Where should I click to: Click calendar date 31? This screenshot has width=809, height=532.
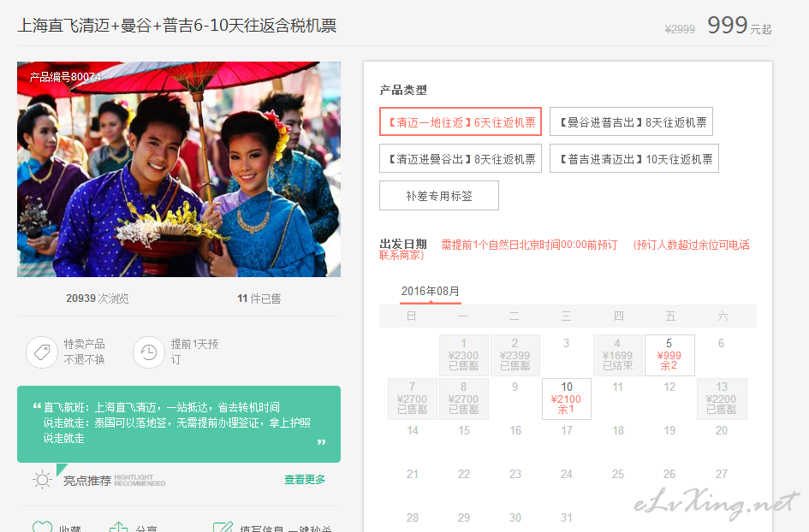coord(567,517)
